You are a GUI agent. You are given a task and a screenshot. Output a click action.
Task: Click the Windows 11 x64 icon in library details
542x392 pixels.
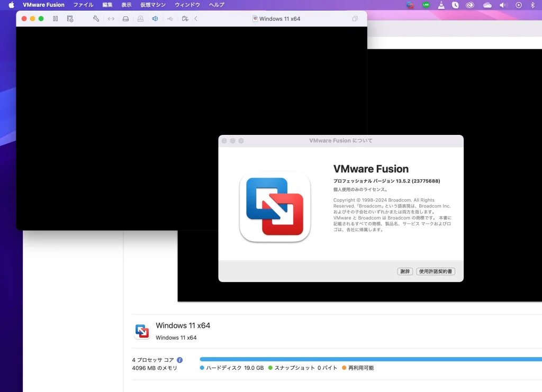(142, 331)
